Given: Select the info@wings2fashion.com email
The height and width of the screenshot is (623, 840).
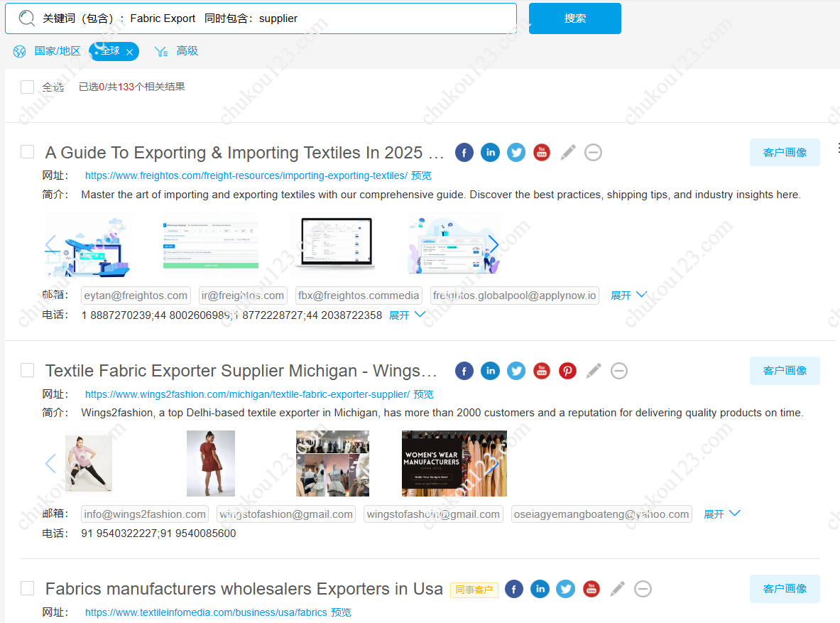Looking at the screenshot, I should tap(145, 514).
